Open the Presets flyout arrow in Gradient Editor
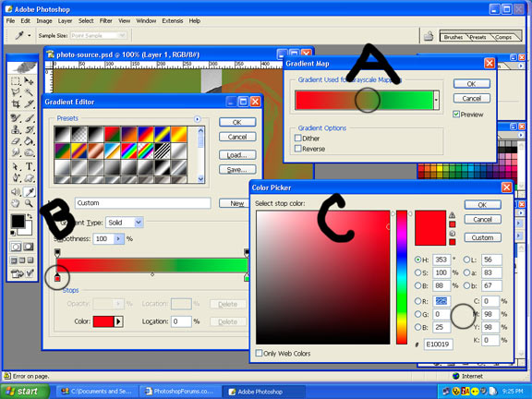The height and width of the screenshot is (399, 532). pyautogui.click(x=197, y=119)
